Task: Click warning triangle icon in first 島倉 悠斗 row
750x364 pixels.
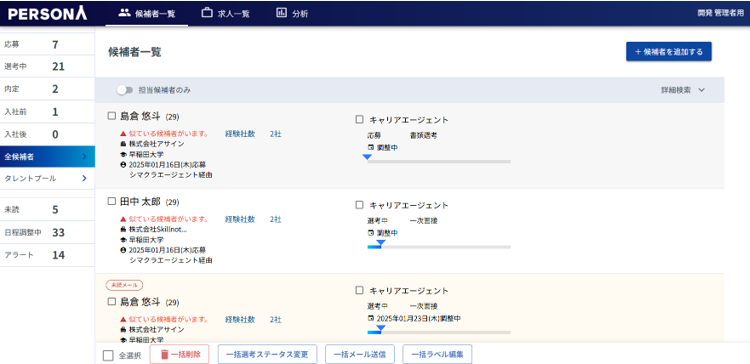Action: click(x=123, y=133)
